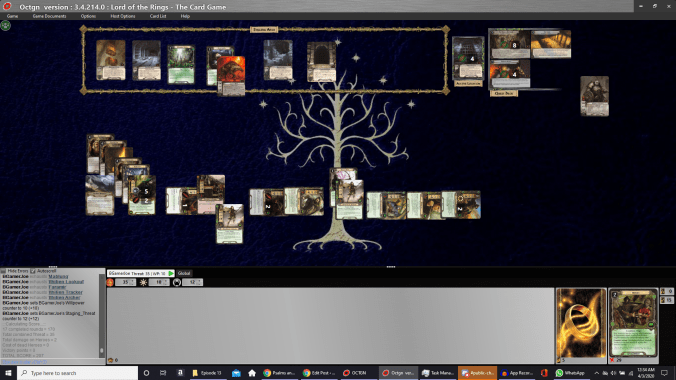Toggle the Autoscroll checkbox
Viewport: 676px width, 380px height.
(x=33, y=271)
